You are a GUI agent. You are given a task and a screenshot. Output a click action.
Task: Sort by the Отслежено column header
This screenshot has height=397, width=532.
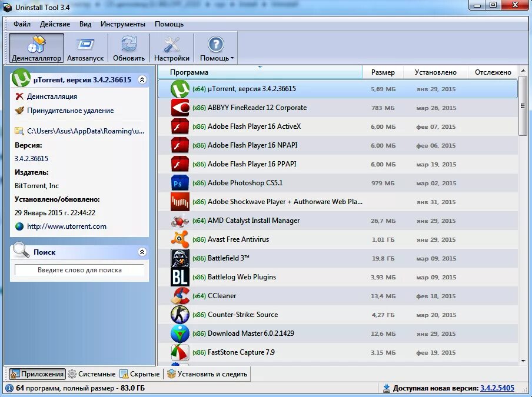coord(493,72)
